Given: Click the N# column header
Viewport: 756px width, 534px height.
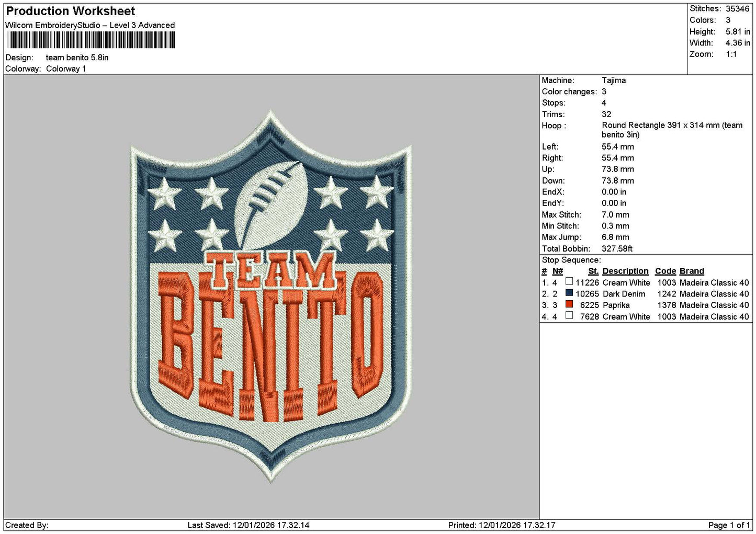Looking at the screenshot, I should point(558,271).
